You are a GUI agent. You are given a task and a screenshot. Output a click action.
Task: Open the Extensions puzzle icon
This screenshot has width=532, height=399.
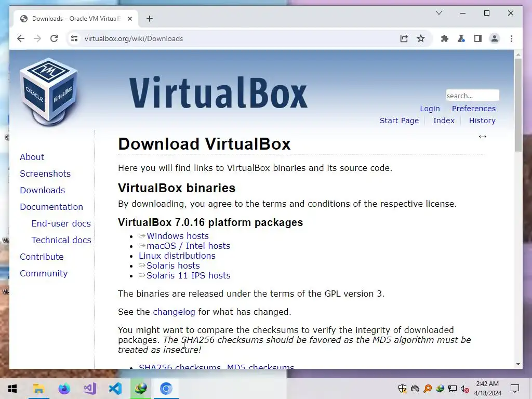click(x=445, y=38)
